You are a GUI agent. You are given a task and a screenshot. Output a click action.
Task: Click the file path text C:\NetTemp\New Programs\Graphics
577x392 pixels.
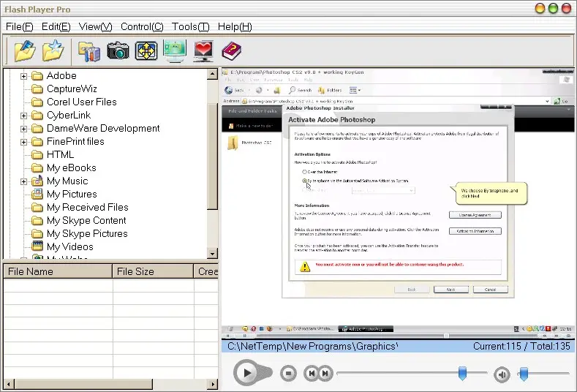313,346
